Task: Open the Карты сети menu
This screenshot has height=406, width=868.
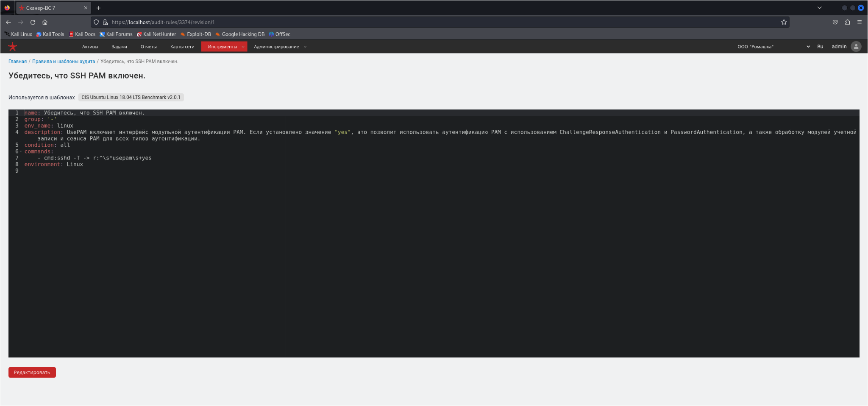Action: 182,47
